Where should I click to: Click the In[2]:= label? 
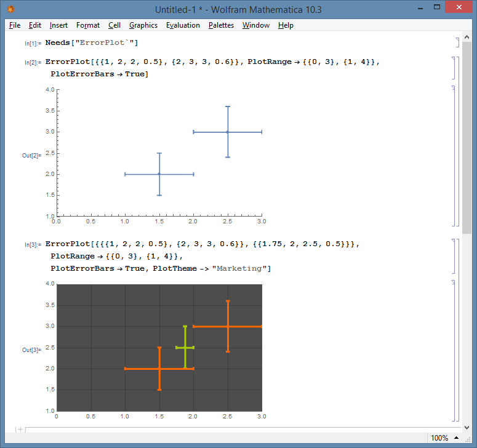tap(33, 62)
